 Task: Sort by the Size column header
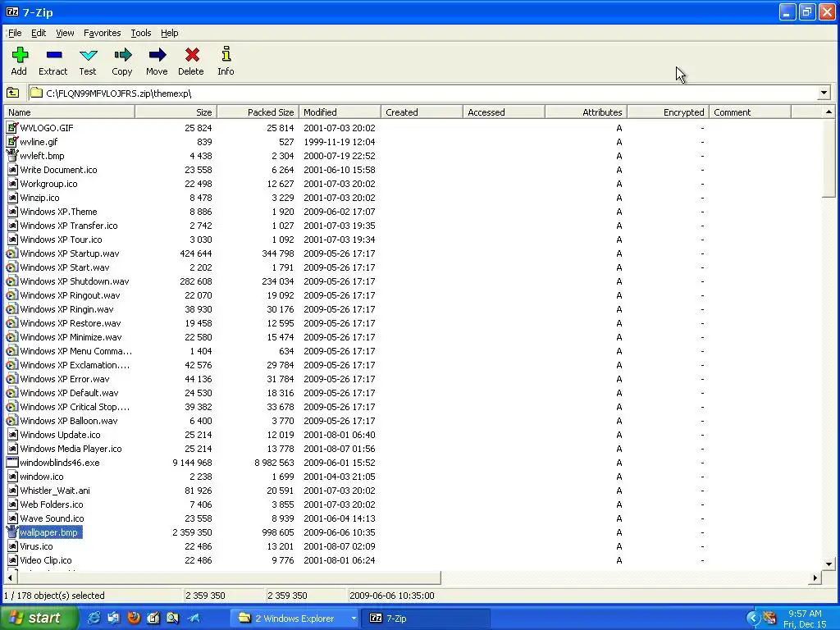176,112
